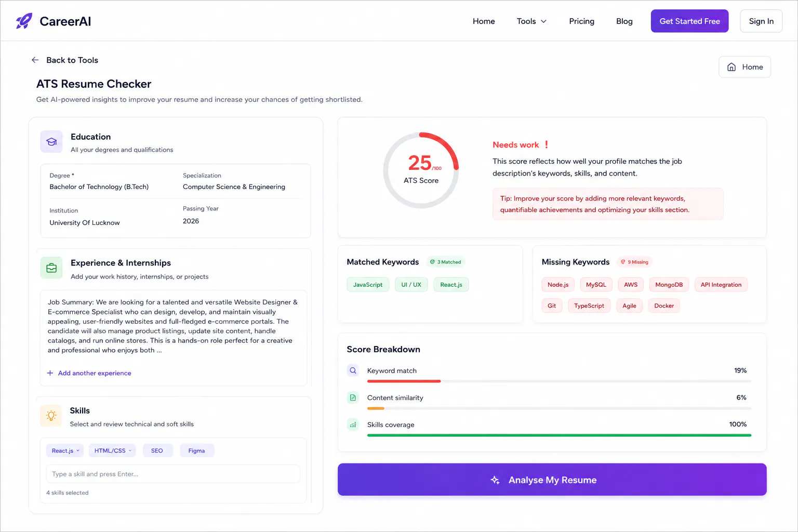This screenshot has width=798, height=532.
Task: Click the Skills coverage progress bar
Action: click(559, 435)
